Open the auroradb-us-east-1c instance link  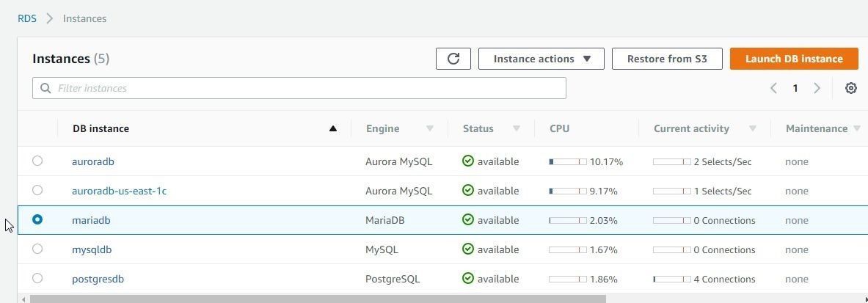(119, 191)
